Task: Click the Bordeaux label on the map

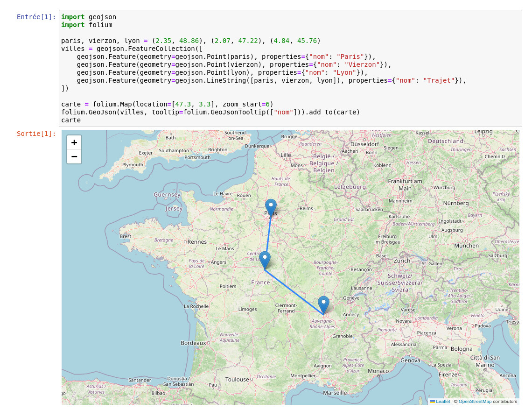Action: (193, 343)
